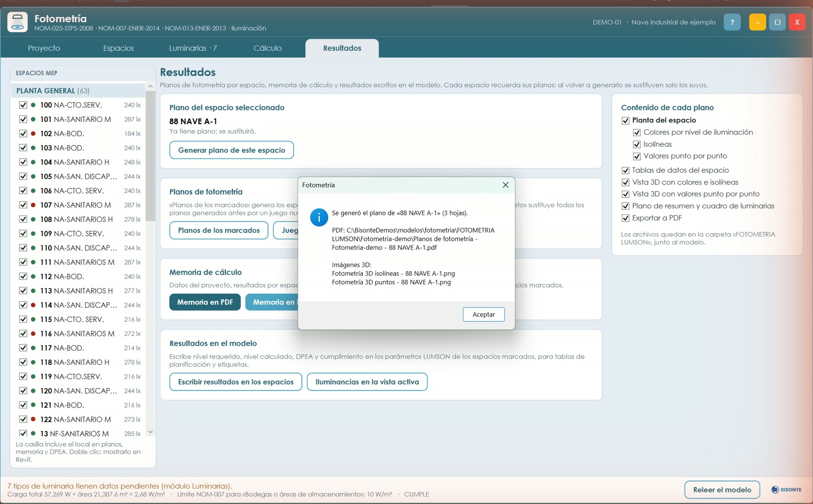Toggle Exportar a PDF checkbox
Viewport: 813px width, 504px height.
[626, 218]
